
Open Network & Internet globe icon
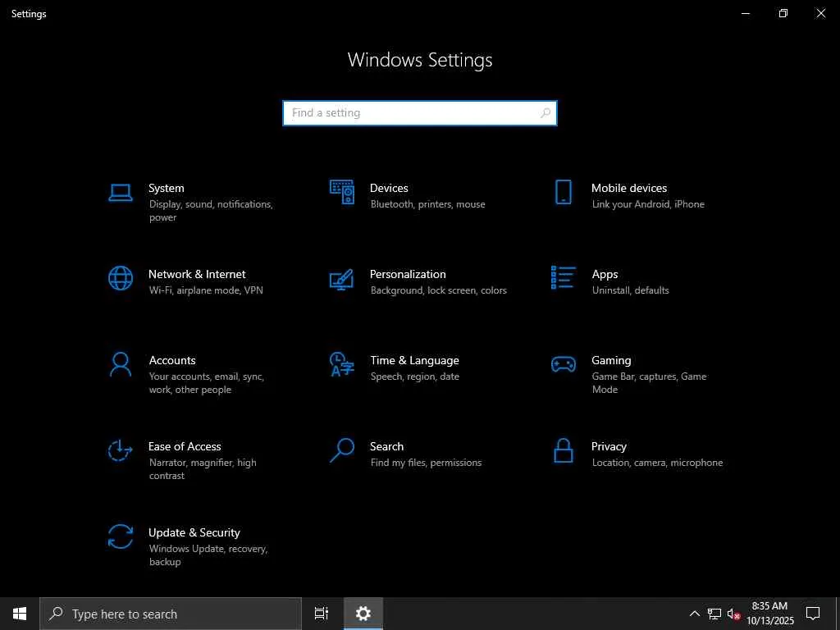(x=121, y=278)
